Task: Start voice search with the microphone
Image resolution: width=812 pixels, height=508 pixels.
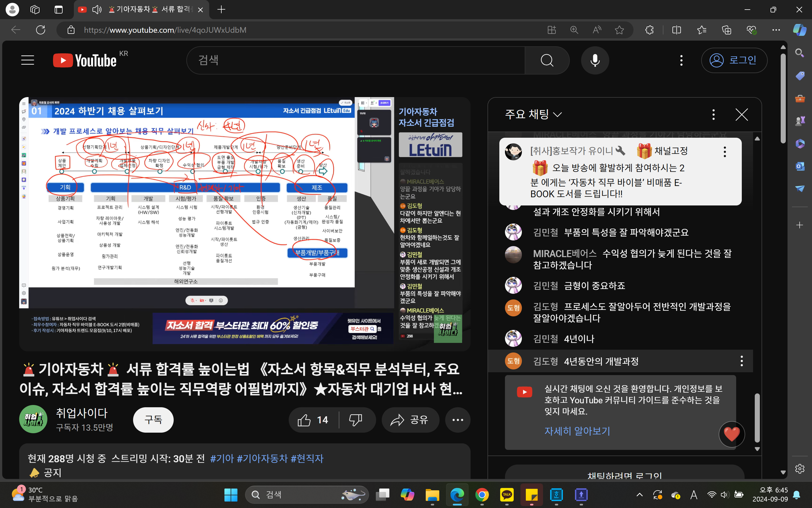Action: (x=595, y=60)
